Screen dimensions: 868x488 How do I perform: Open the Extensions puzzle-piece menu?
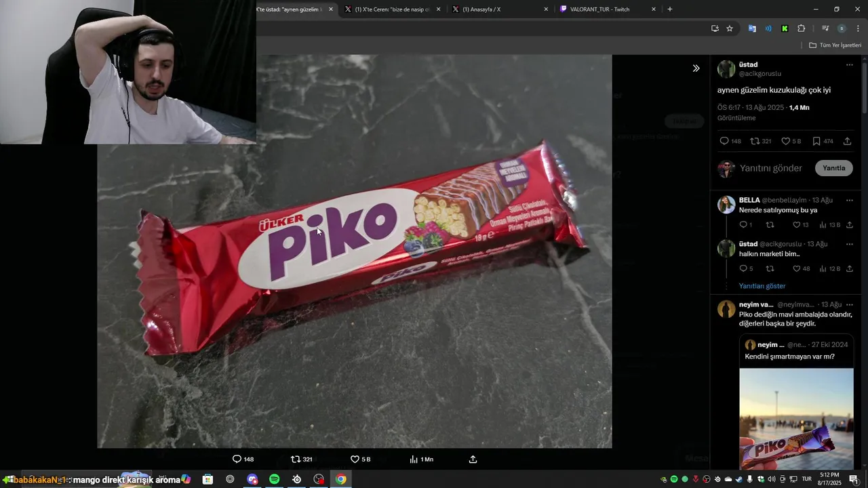[802, 28]
